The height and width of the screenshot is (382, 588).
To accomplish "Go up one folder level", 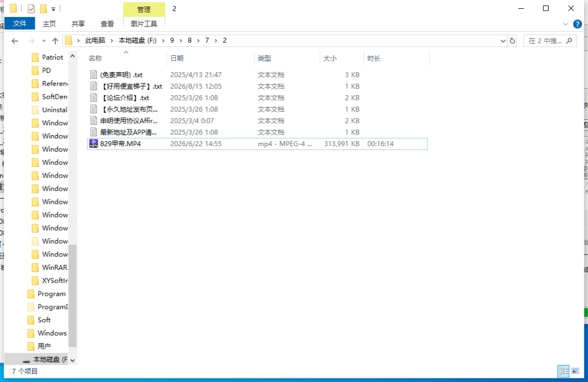I will (x=55, y=41).
